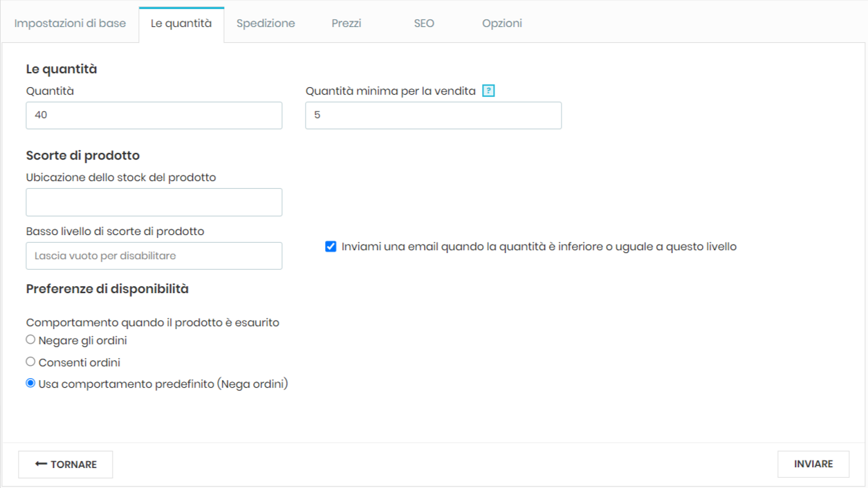Focus the Quantità field containing 40
The width and height of the screenshot is (868, 488).
154,115
